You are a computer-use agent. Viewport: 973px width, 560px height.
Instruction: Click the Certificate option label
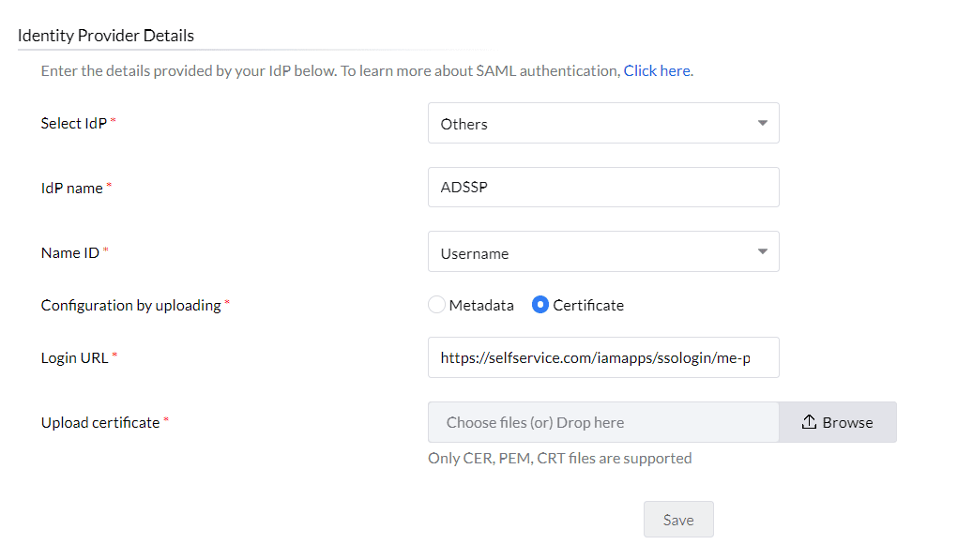(x=588, y=305)
